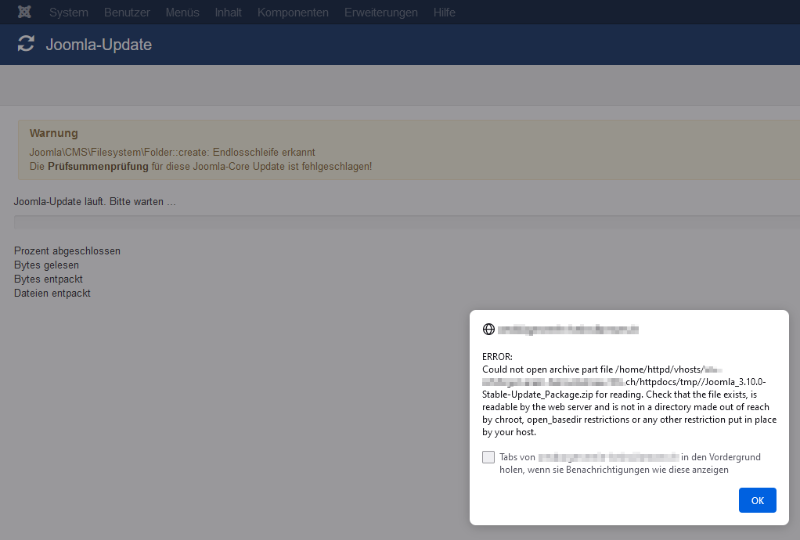Open the Benutzer menu
Image resolution: width=800 pixels, height=540 pixels.
(x=127, y=12)
